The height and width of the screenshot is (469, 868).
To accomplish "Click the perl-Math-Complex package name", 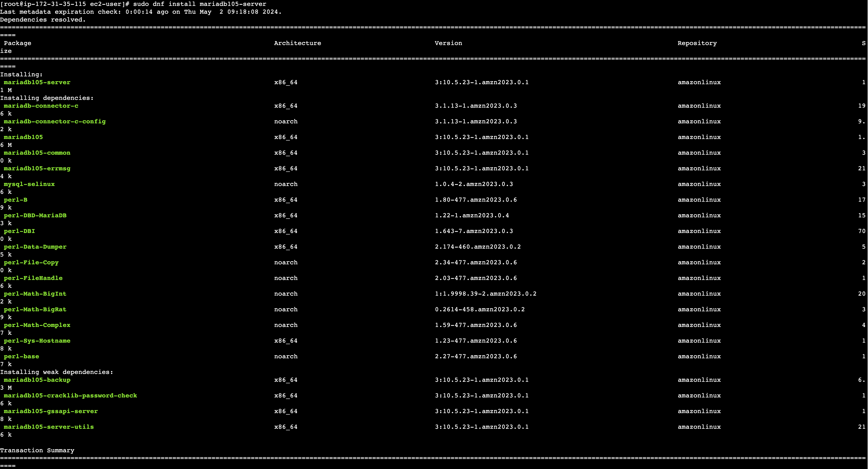I will pyautogui.click(x=37, y=325).
